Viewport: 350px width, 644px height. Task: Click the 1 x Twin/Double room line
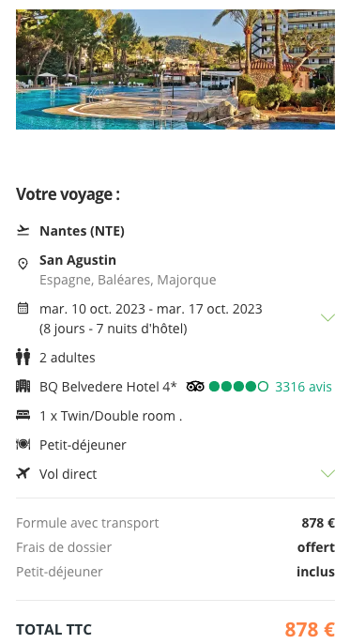(x=111, y=416)
